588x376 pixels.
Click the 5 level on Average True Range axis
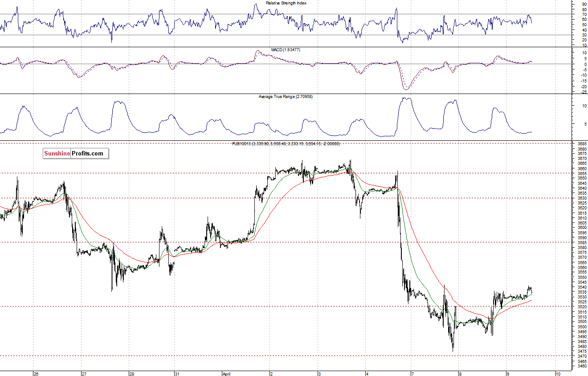tap(585, 124)
